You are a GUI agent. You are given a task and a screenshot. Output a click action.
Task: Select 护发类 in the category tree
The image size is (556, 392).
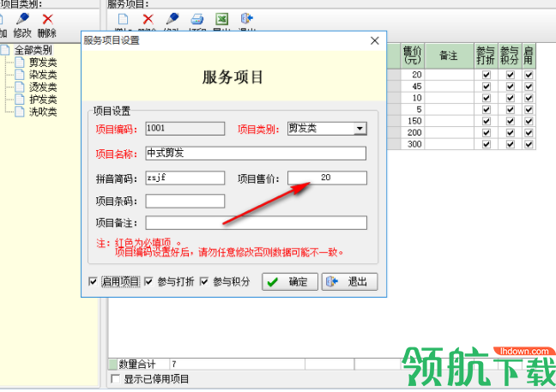pos(43,100)
